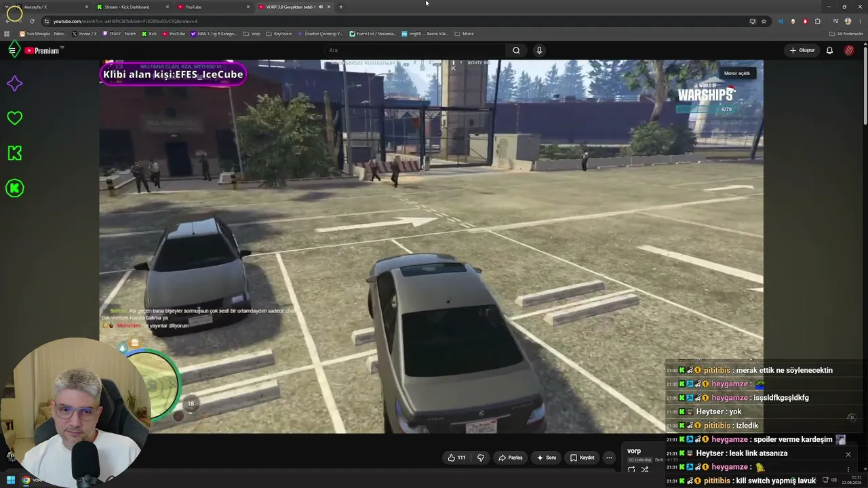Share the video with Paylaş button

pyautogui.click(x=511, y=457)
